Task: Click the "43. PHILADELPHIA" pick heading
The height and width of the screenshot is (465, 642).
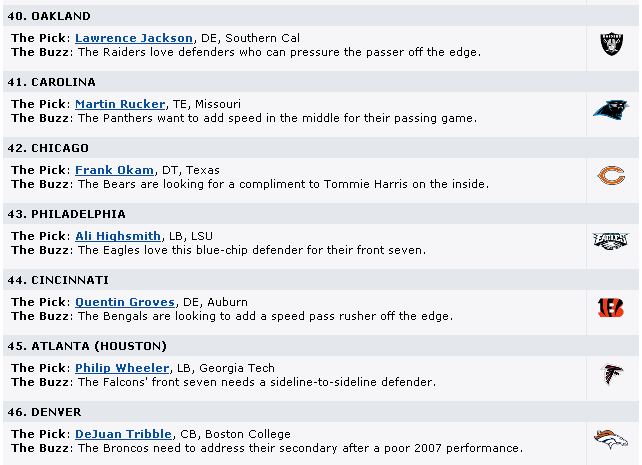Action: (x=67, y=214)
